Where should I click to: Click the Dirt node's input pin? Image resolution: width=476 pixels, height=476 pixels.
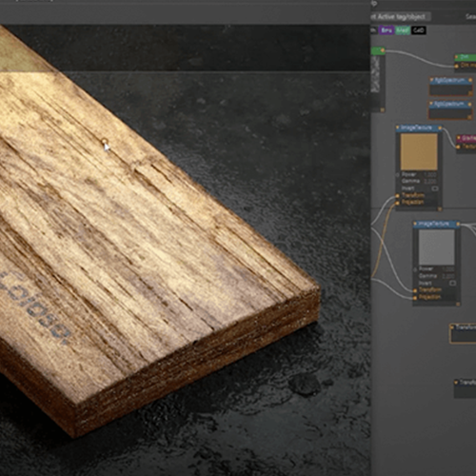point(457,66)
